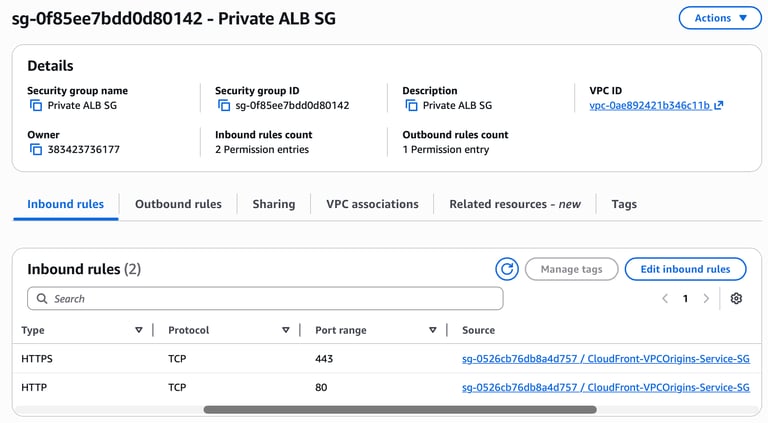Viewport: 768px width, 423px height.
Task: Click the Edit inbound rules button
Action: (685, 269)
